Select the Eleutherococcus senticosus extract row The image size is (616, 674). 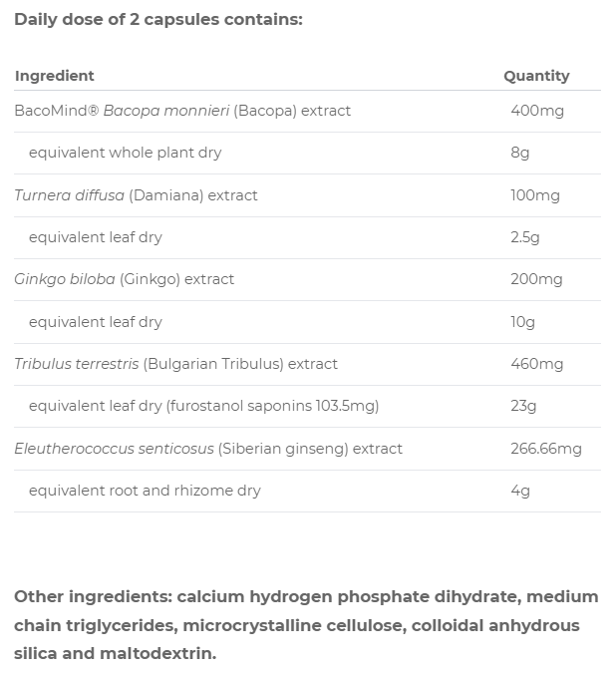(x=307, y=449)
